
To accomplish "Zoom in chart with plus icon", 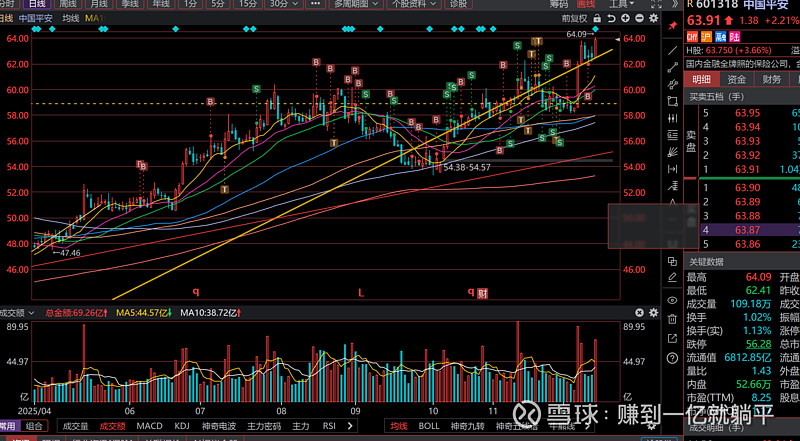I will (626, 18).
